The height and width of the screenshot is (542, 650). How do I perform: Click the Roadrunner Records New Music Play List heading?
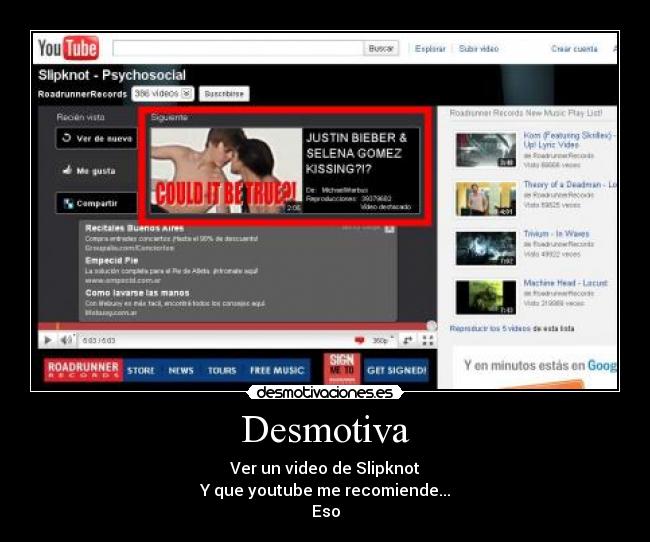click(x=526, y=113)
